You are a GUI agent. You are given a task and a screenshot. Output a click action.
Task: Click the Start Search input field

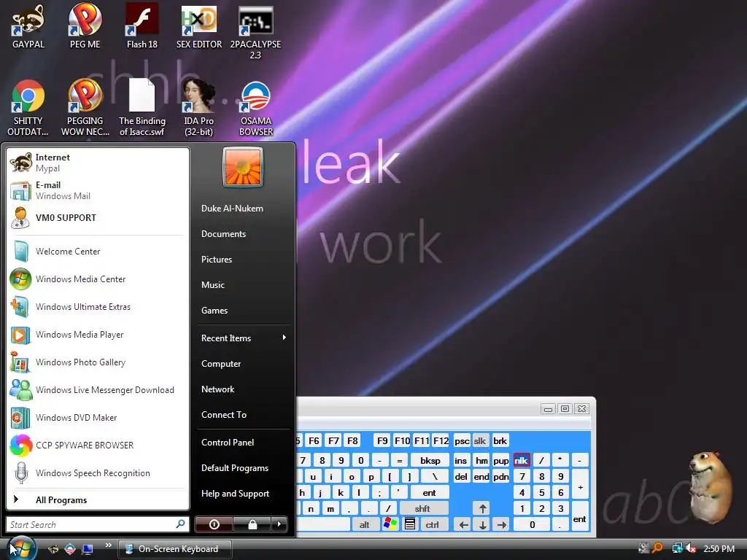point(98,524)
